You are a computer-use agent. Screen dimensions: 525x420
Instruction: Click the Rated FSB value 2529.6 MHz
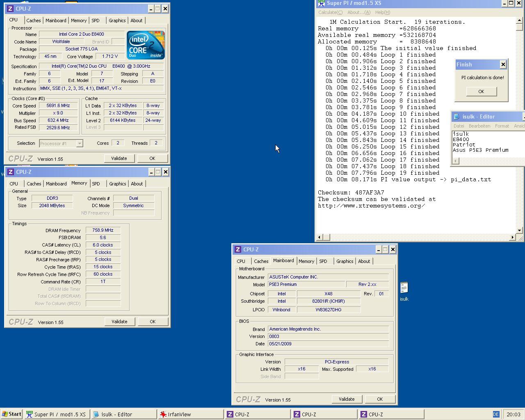coord(58,128)
